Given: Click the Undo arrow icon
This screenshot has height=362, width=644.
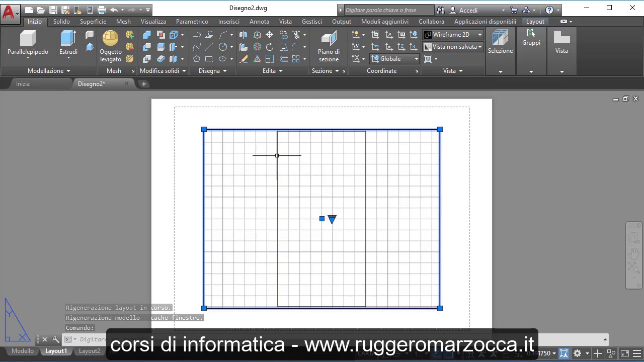Looking at the screenshot, I should (x=114, y=10).
